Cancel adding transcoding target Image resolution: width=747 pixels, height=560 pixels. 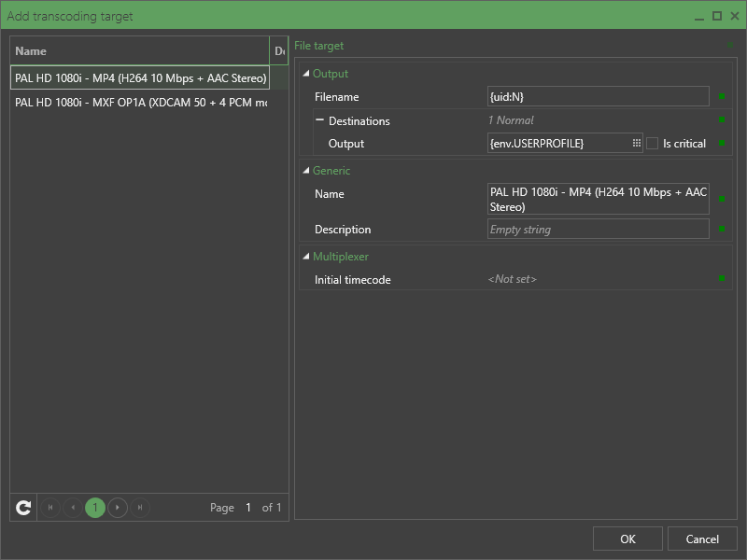coord(702,539)
